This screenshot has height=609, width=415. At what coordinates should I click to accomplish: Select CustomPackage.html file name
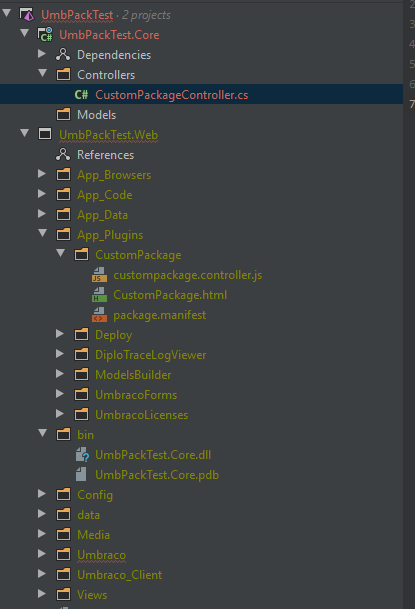point(170,295)
